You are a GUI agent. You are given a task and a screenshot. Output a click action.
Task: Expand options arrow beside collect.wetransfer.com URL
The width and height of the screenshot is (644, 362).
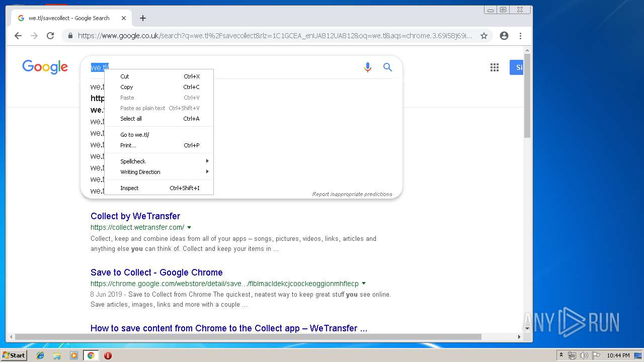(x=189, y=228)
